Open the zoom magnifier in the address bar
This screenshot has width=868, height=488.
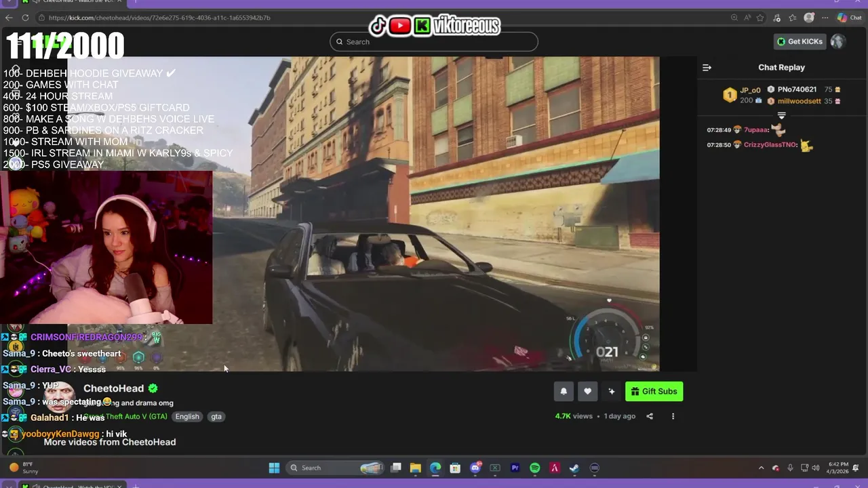point(735,18)
